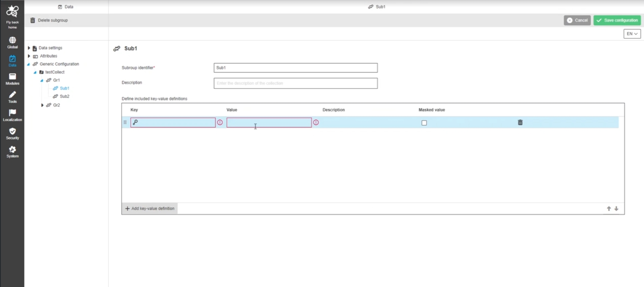Click the Sub2 subgroup icon in tree
The height and width of the screenshot is (287, 644).
pos(55,96)
